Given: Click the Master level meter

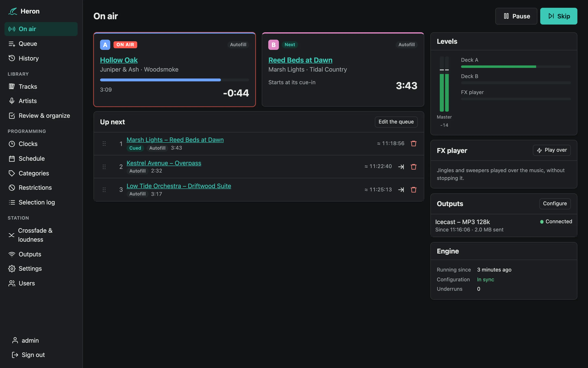Looking at the screenshot, I should [x=444, y=84].
